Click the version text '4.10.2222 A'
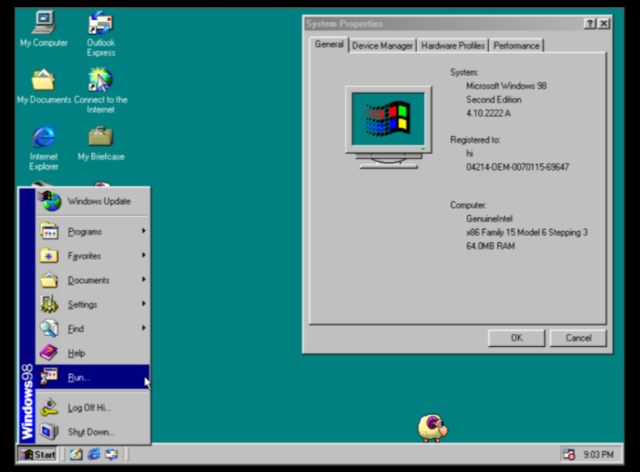 coord(488,113)
